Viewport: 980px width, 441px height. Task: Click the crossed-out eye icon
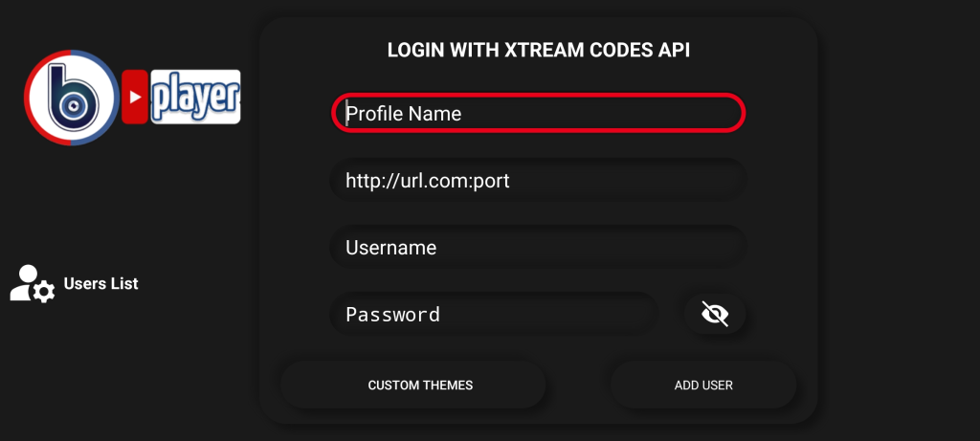(715, 314)
